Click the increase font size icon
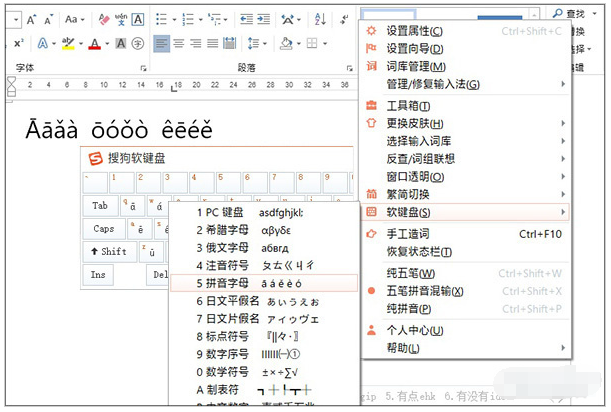The height and width of the screenshot is (412, 611). pos(29,19)
